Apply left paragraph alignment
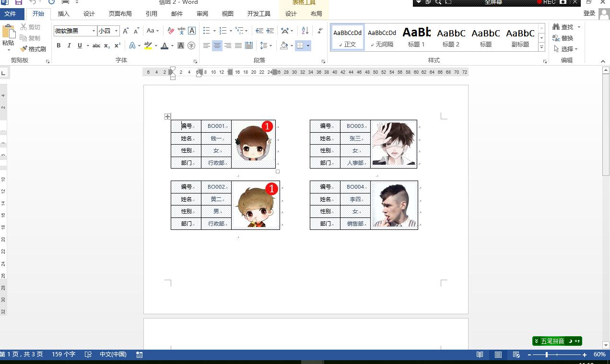 click(x=207, y=45)
